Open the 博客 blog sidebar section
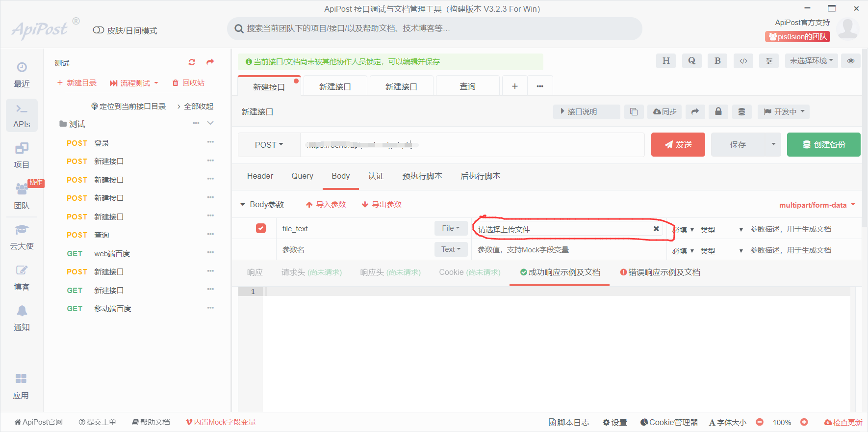Screen dimensions: 868x432 [22, 278]
